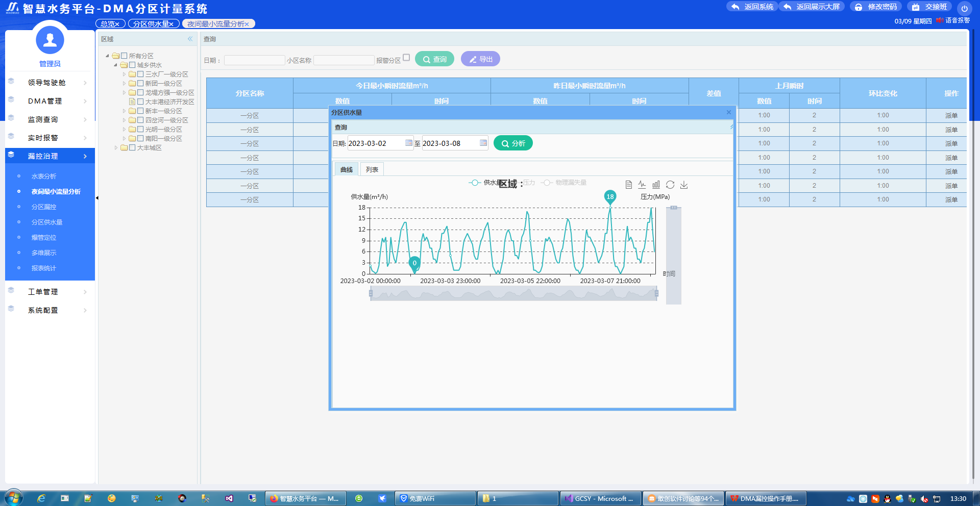
Task: Expand the 新团一级分区 tree node
Action: point(124,84)
